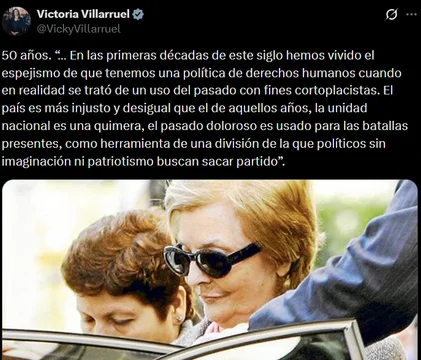421x360 pixels.
Task: Click the blue verified badge
Action: pyautogui.click(x=138, y=14)
